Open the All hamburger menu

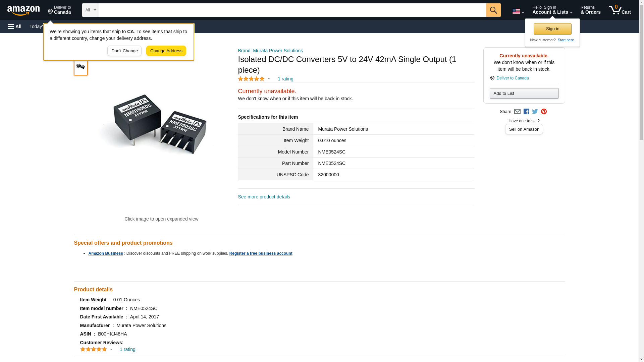tap(15, 26)
